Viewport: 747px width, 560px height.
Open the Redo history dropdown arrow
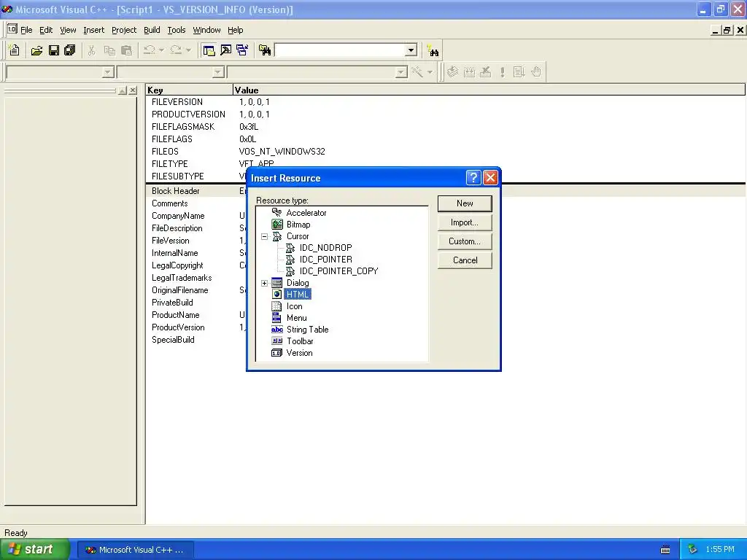[x=188, y=50]
